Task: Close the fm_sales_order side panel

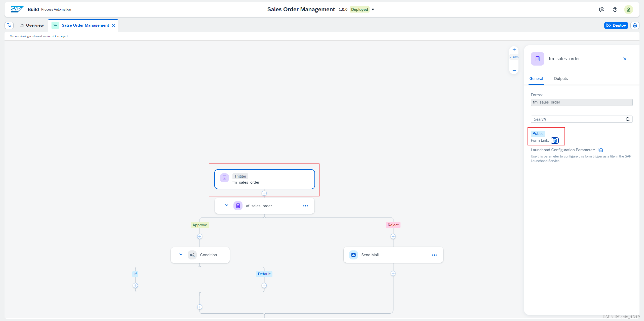Action: [625, 59]
